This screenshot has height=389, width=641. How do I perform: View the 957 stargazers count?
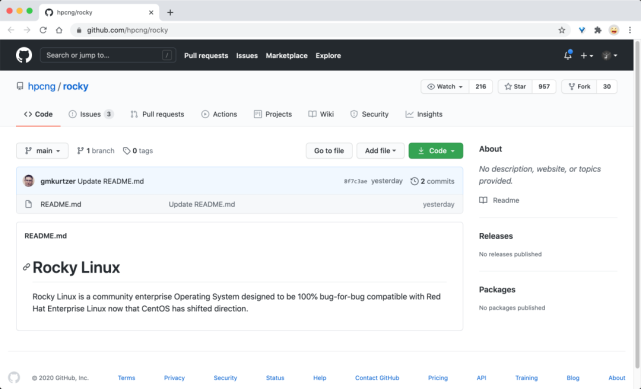click(x=544, y=87)
